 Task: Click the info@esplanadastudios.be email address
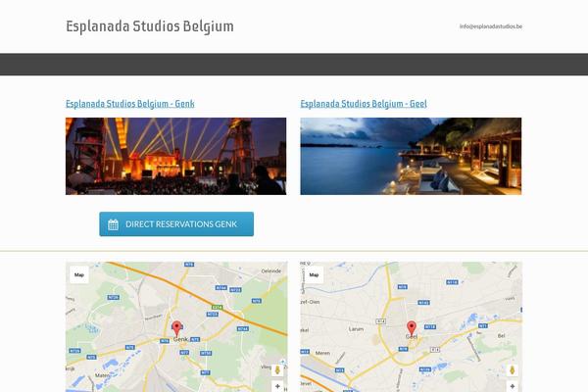pyautogui.click(x=491, y=26)
